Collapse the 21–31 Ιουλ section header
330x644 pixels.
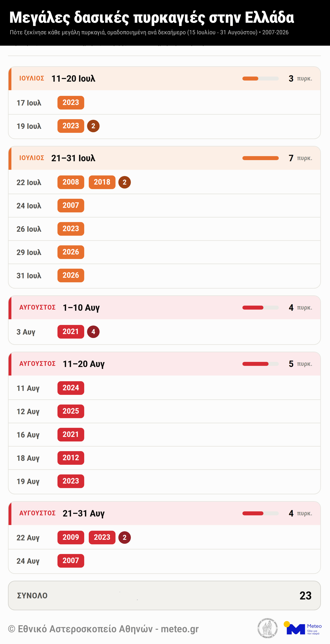(x=164, y=158)
